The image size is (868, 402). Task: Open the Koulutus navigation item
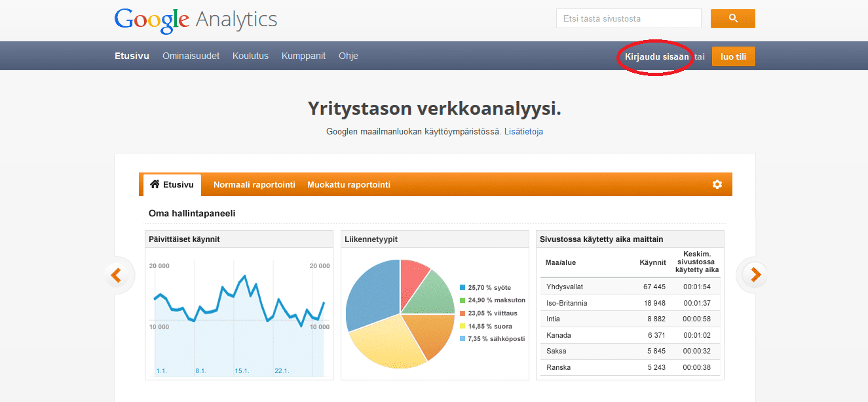[250, 56]
